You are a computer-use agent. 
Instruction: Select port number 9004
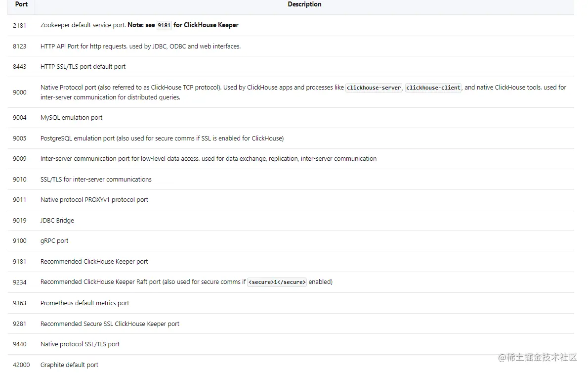point(20,118)
